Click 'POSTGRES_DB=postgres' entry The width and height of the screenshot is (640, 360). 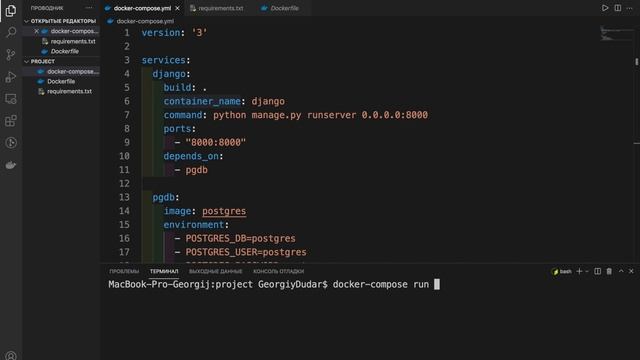pyautogui.click(x=240, y=238)
